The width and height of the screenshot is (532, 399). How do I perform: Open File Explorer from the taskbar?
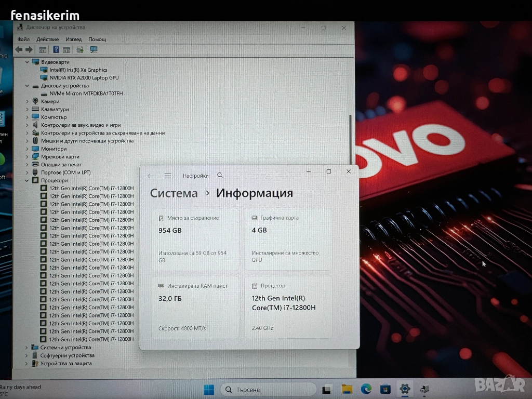point(347,389)
